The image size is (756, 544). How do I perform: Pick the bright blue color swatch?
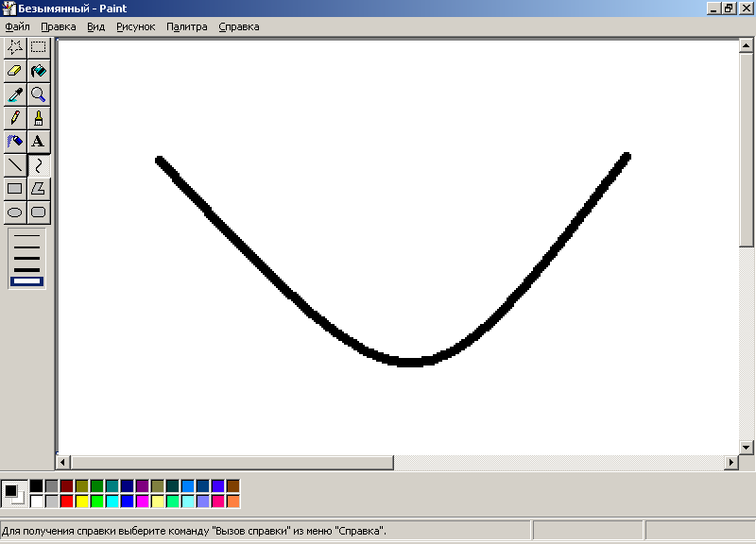(128, 501)
